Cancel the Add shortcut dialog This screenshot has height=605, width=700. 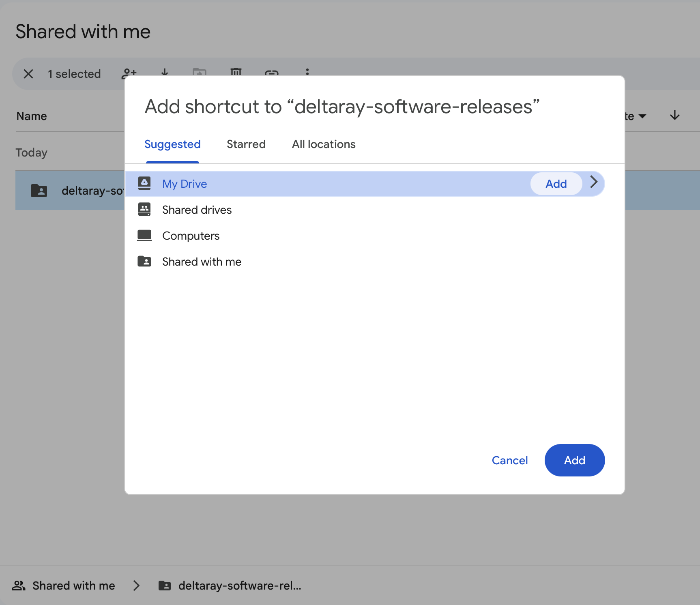(x=509, y=460)
